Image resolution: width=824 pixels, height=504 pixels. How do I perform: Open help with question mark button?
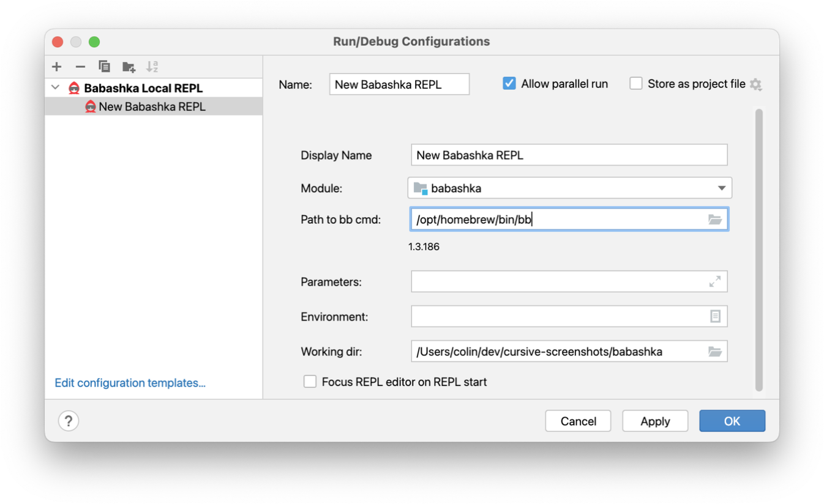(x=69, y=421)
